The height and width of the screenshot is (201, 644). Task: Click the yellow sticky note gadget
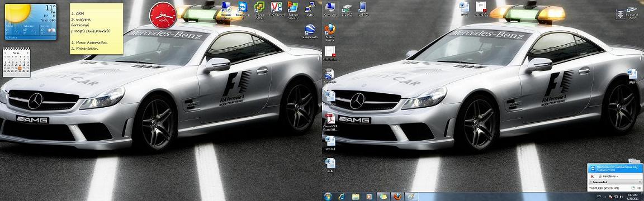(x=97, y=28)
